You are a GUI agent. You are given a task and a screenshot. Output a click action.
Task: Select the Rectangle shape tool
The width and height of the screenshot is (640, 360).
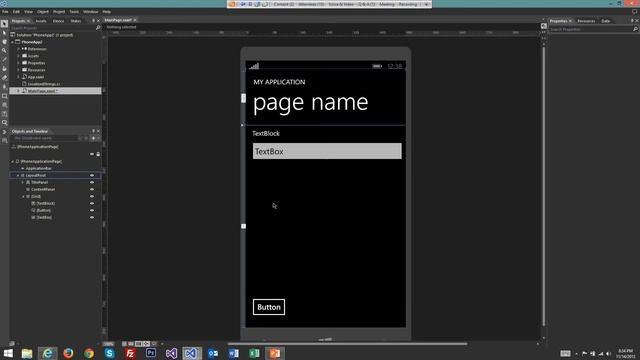[x=4, y=96]
